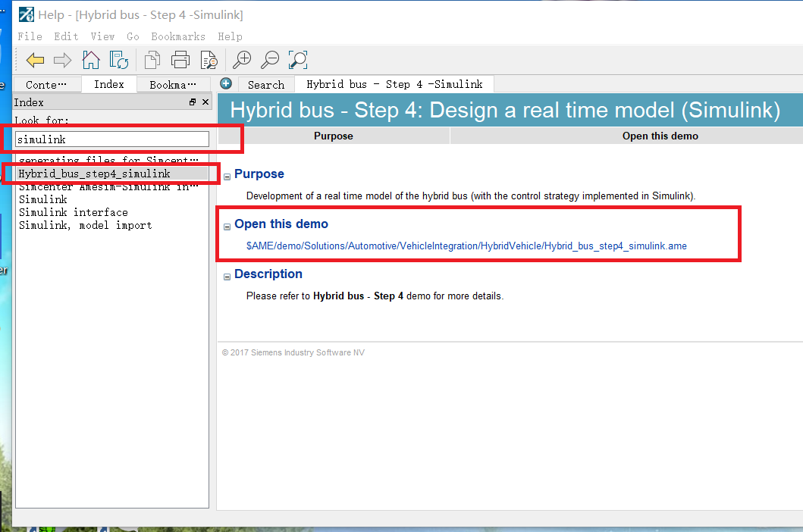The image size is (803, 532).
Task: Click the Zoom in magnifier icon
Action: pyautogui.click(x=242, y=60)
